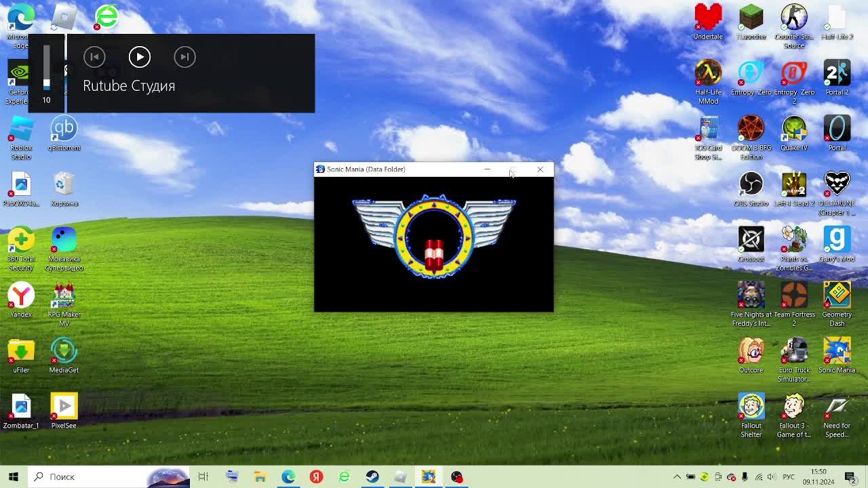
Task: Select the Roblox Studio desktop icon
Action: [21, 138]
